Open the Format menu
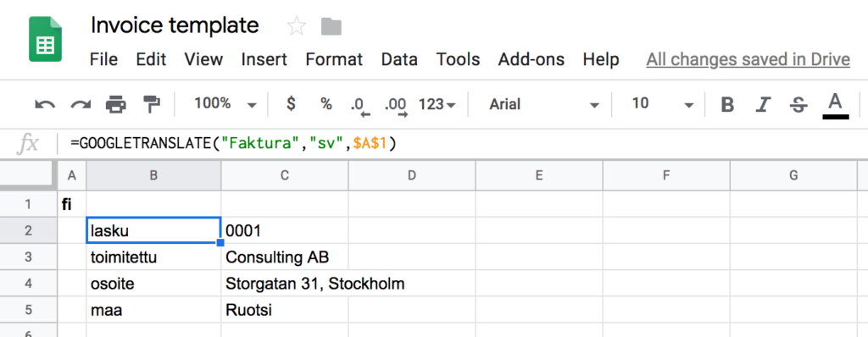 click(334, 59)
